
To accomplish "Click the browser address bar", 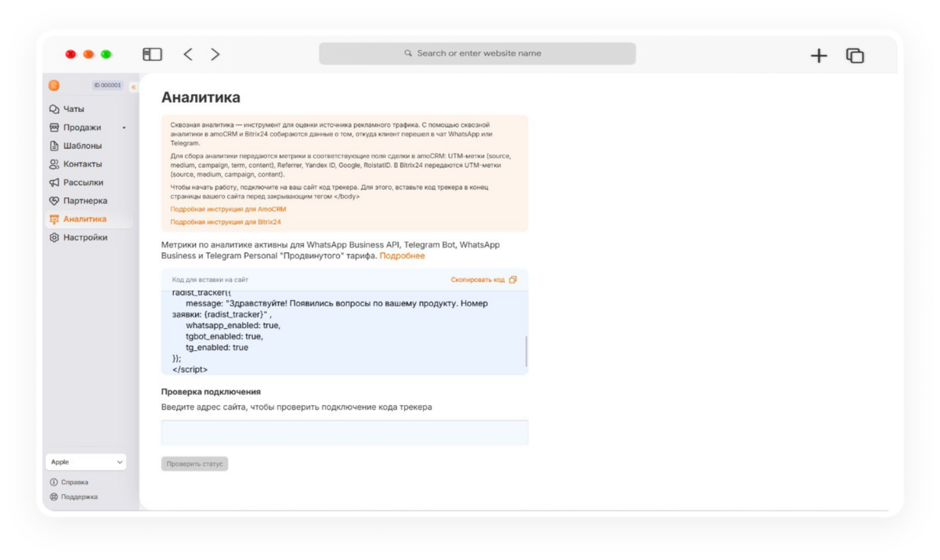I will (x=477, y=53).
